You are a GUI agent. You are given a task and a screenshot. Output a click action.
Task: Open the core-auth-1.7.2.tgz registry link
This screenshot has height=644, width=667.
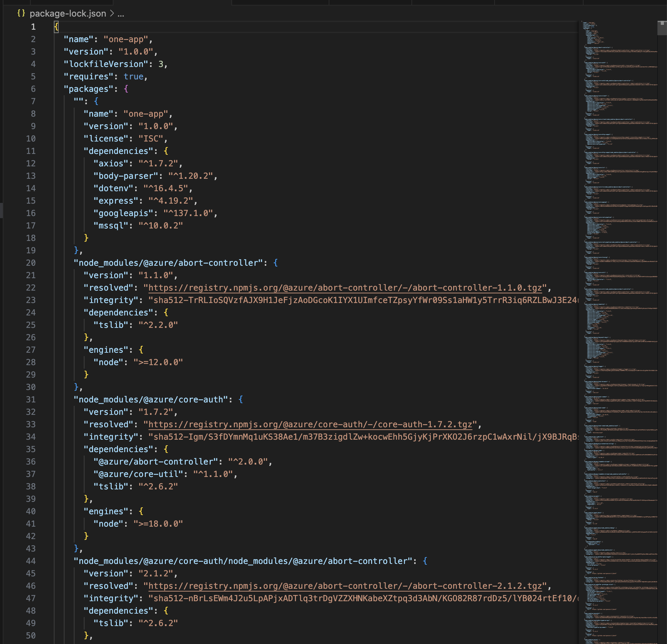coord(310,424)
